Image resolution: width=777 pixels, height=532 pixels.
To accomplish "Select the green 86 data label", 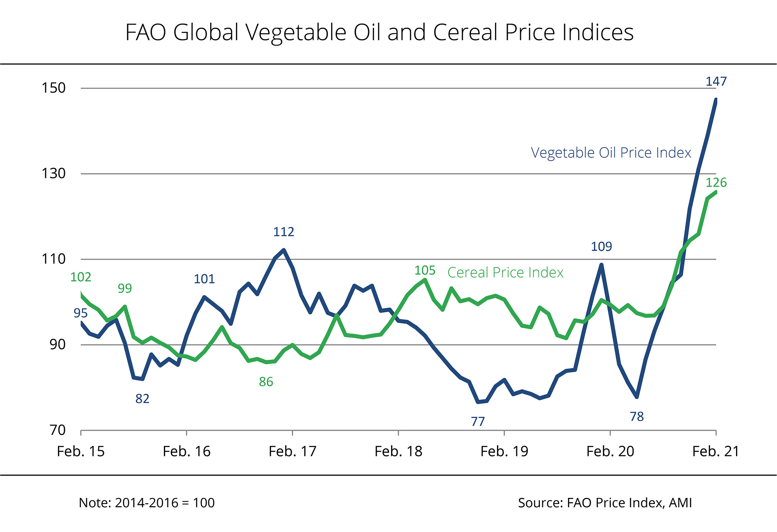I will point(266,382).
